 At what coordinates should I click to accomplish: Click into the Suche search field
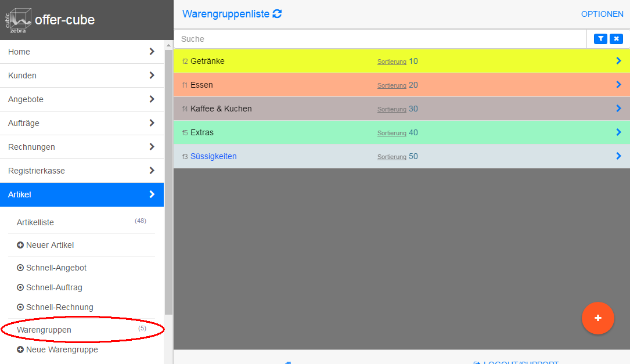(377, 39)
